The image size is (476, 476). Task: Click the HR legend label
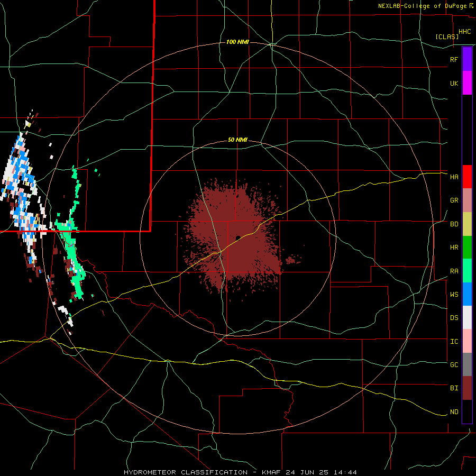click(x=454, y=248)
